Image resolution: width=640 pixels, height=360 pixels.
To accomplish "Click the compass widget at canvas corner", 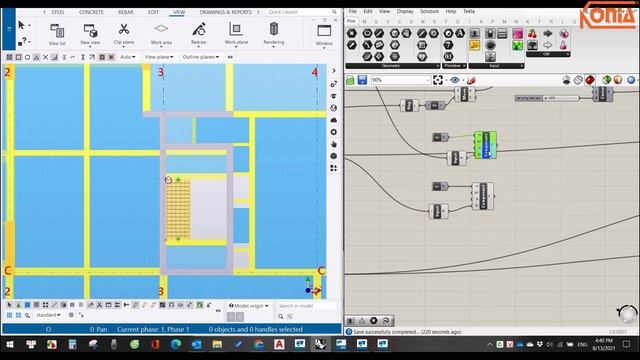I will pyautogui.click(x=627, y=314).
